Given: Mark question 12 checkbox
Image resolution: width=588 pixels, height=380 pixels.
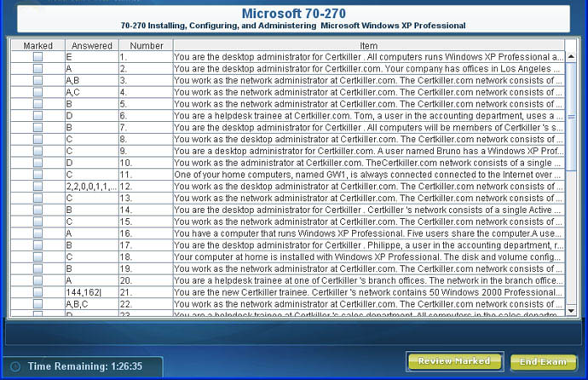Looking at the screenshot, I should coord(37,187).
